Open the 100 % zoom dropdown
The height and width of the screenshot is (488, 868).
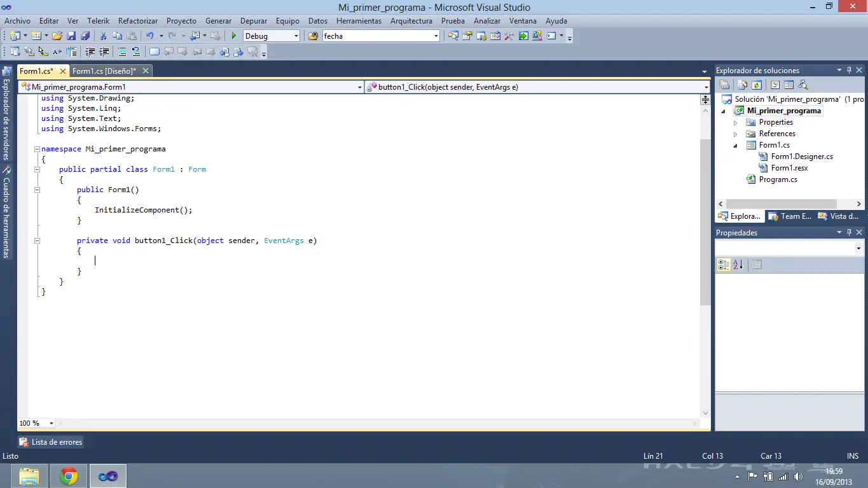[x=52, y=423]
